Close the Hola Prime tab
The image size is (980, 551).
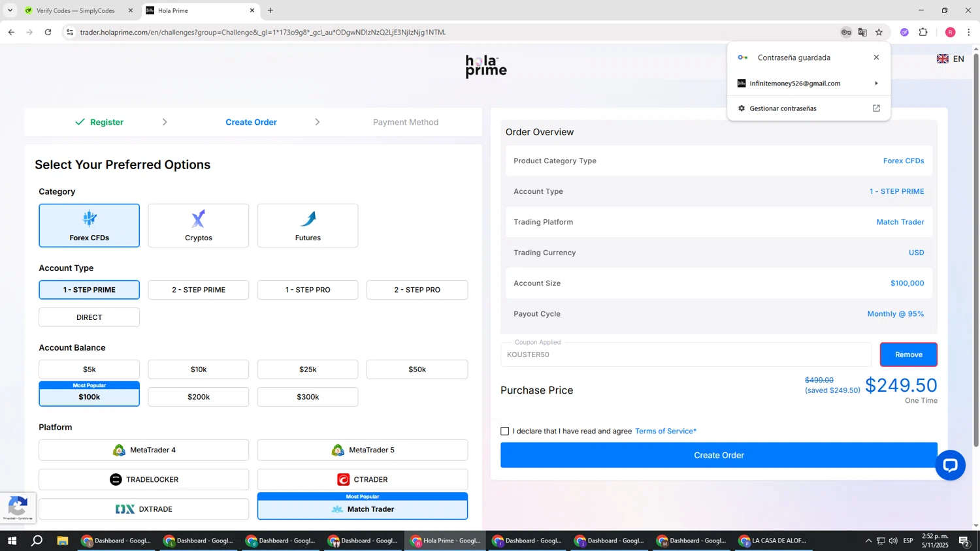point(252,10)
